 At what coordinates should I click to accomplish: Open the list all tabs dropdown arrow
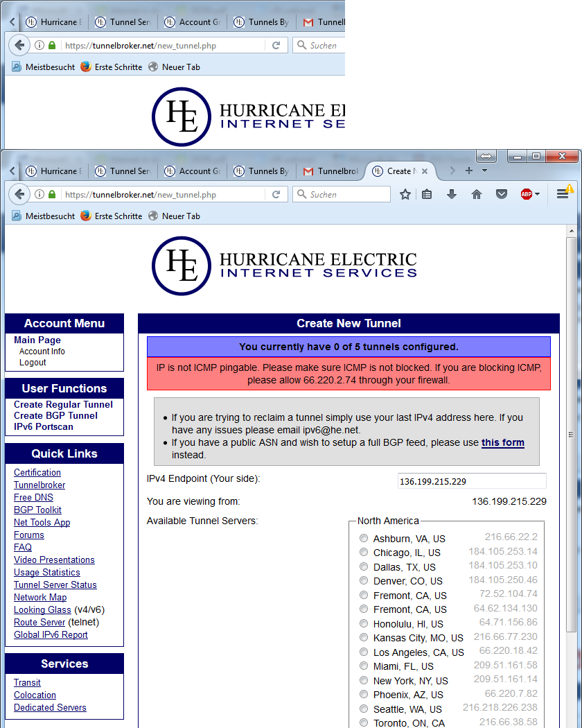point(484,171)
